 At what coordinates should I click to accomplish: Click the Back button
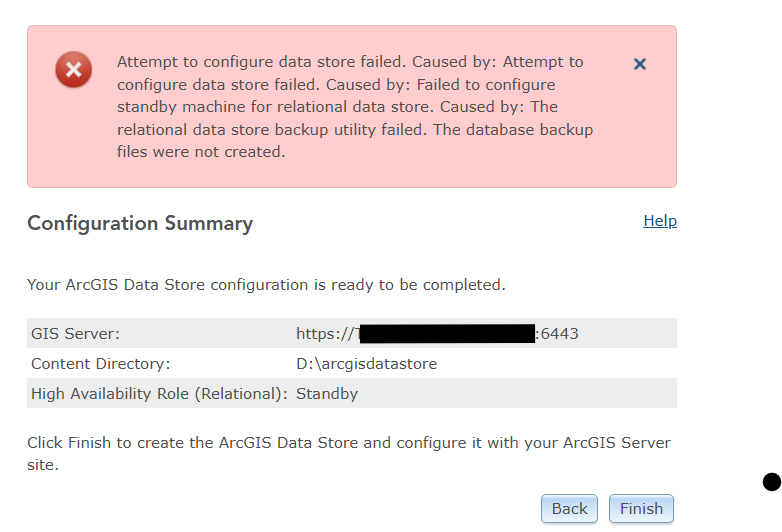click(569, 508)
